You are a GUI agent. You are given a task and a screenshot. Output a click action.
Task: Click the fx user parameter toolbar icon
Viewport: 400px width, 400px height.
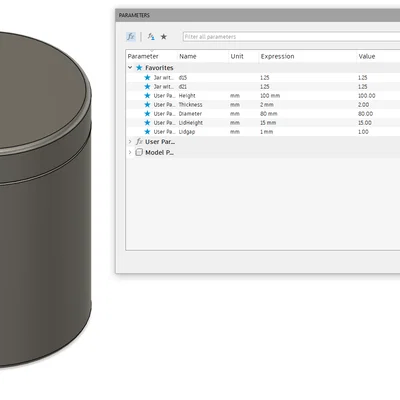pyautogui.click(x=131, y=36)
